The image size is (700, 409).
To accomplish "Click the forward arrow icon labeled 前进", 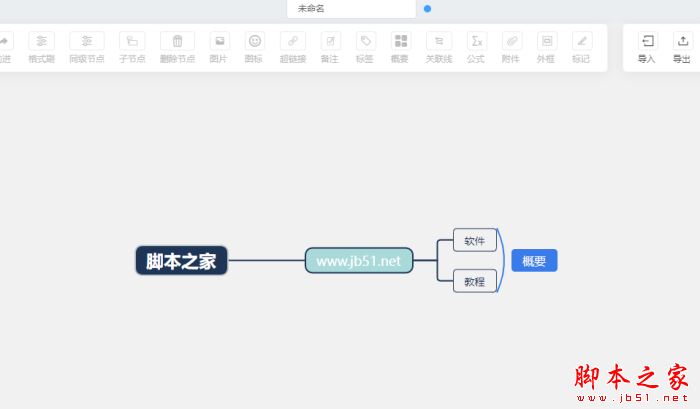I will point(4,41).
